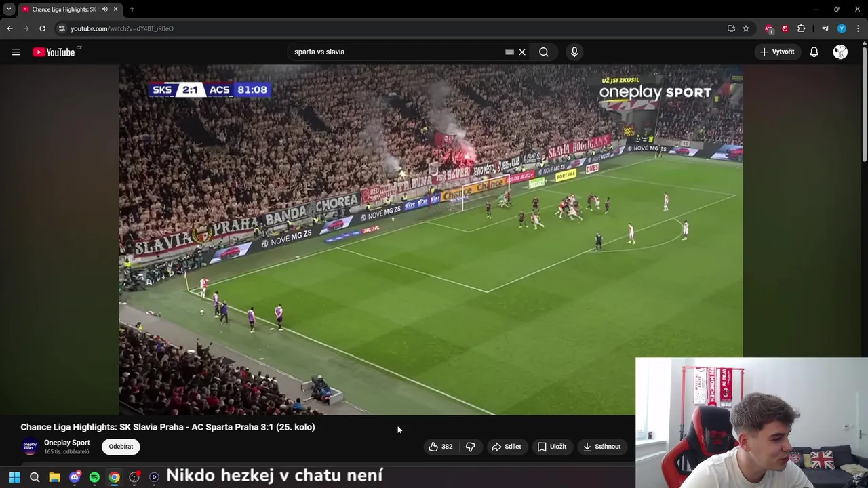The height and width of the screenshot is (488, 868).
Task: Open the red circular extension icon
Action: (785, 28)
